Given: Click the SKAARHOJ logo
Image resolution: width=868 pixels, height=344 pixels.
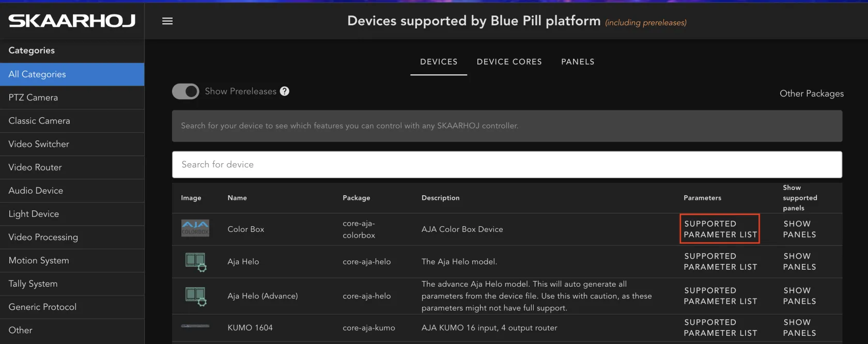Looking at the screenshot, I should (72, 21).
